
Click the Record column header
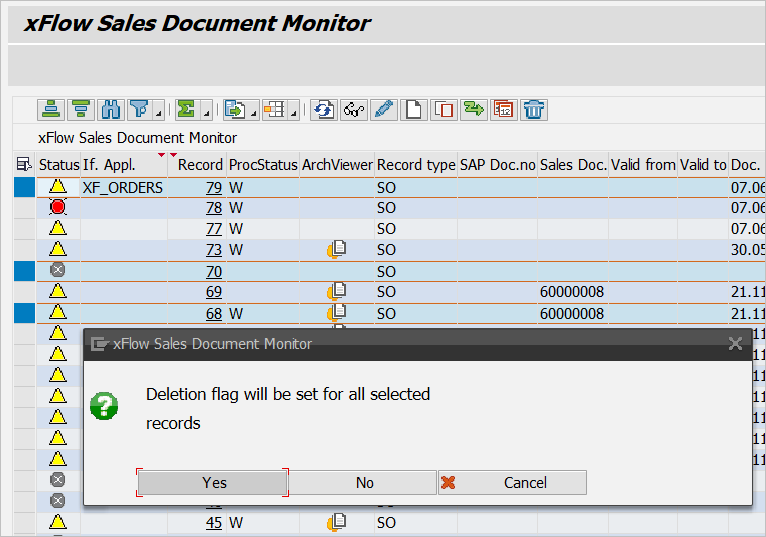click(x=200, y=165)
